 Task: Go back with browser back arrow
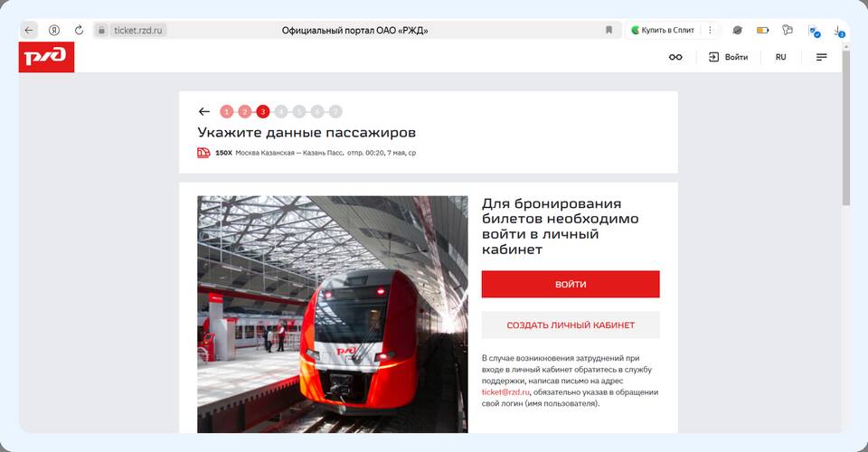[29, 30]
